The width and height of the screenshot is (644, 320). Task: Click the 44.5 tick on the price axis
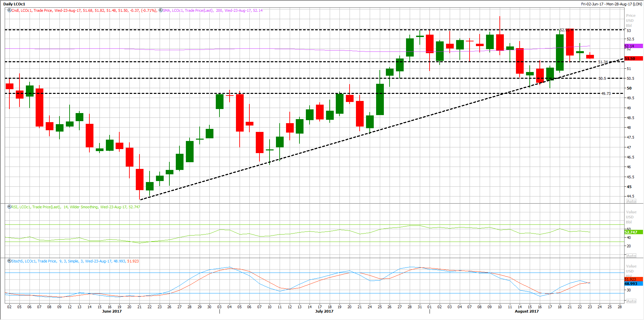click(630, 196)
